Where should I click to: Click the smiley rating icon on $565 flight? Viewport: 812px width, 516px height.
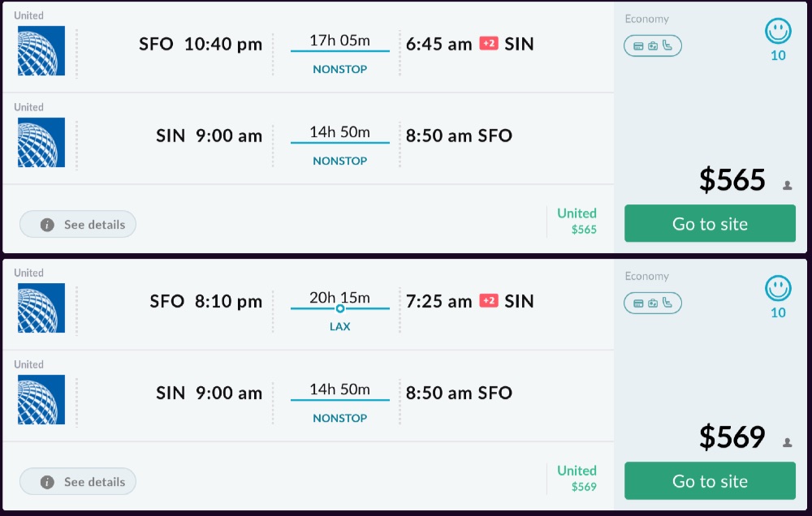click(x=778, y=32)
